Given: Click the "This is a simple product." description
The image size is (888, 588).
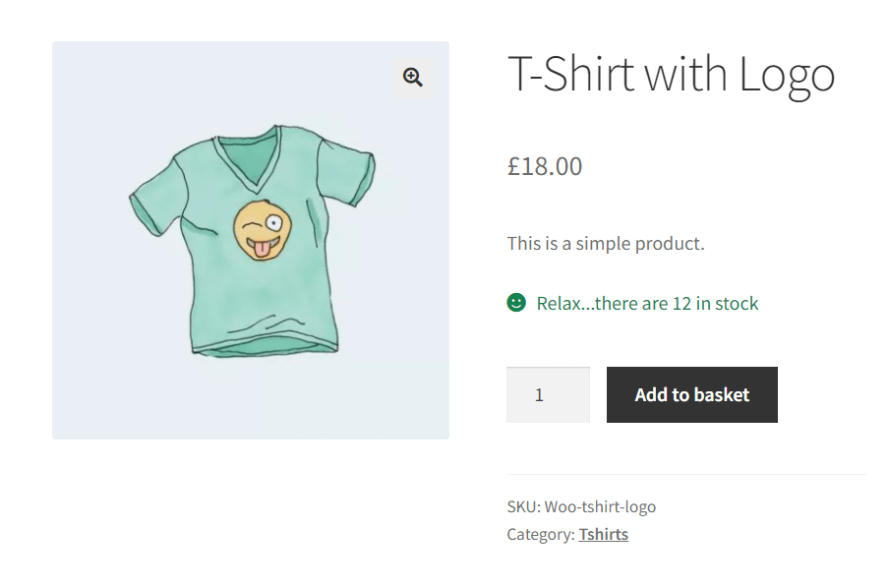Looking at the screenshot, I should coord(606,243).
